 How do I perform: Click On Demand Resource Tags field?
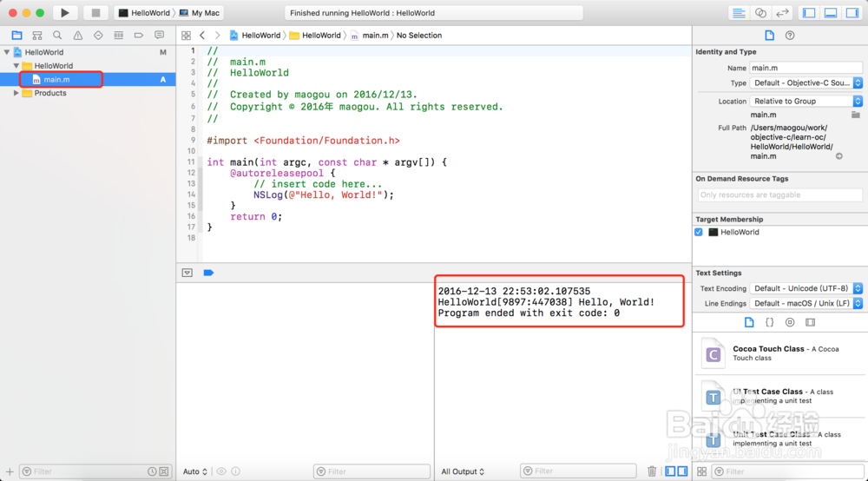tap(780, 194)
